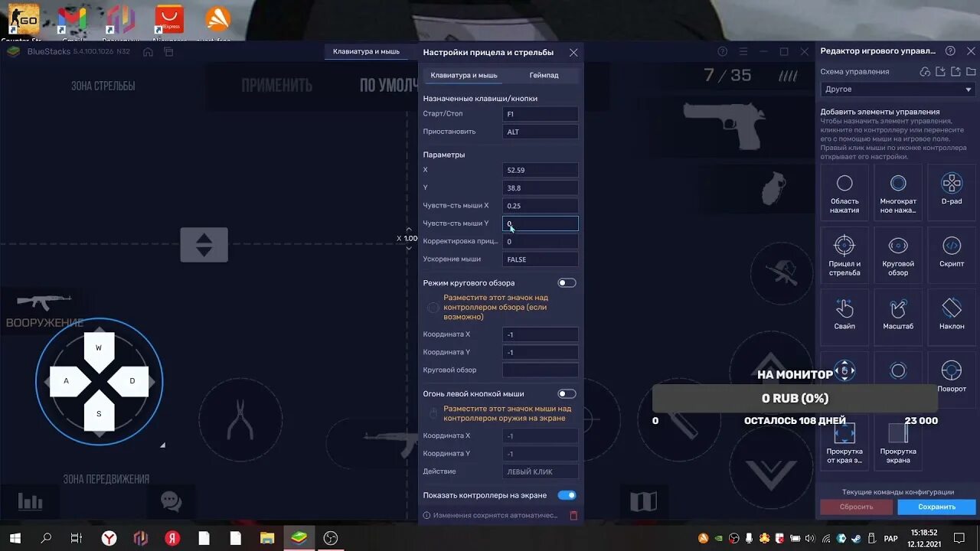Click the BlueStacks app in the taskbar

pos(299,538)
